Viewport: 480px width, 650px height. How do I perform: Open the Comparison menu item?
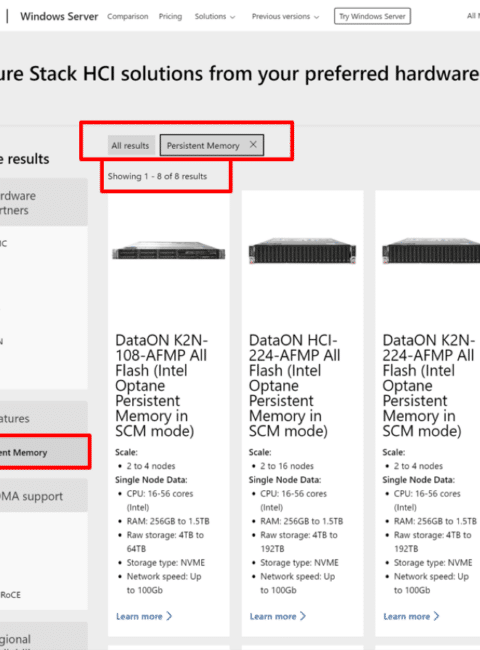point(127,17)
